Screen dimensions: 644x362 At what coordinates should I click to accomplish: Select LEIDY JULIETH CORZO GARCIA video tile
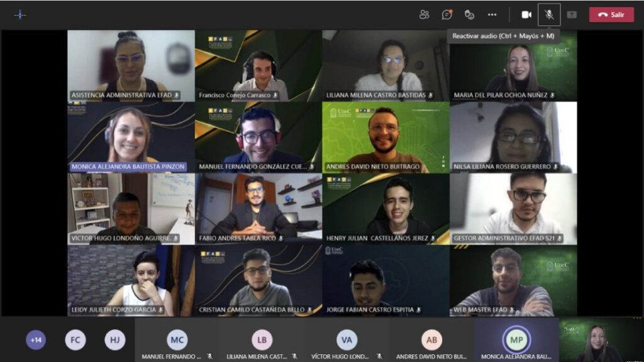pos(131,281)
